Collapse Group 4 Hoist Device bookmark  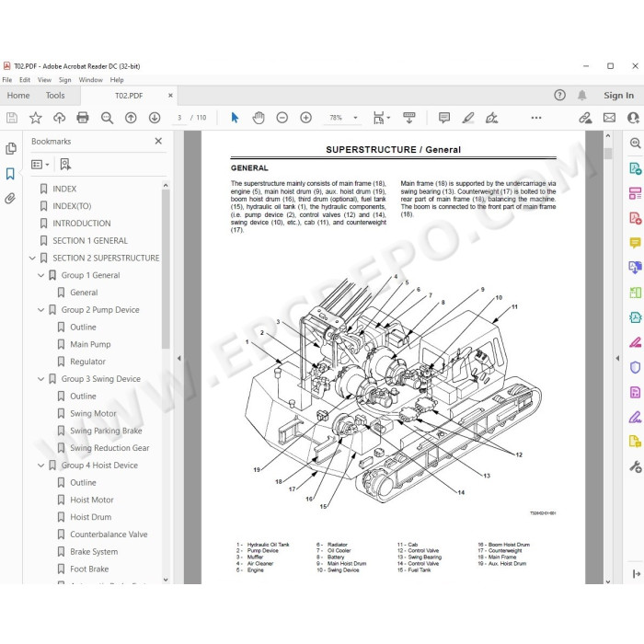click(x=41, y=466)
